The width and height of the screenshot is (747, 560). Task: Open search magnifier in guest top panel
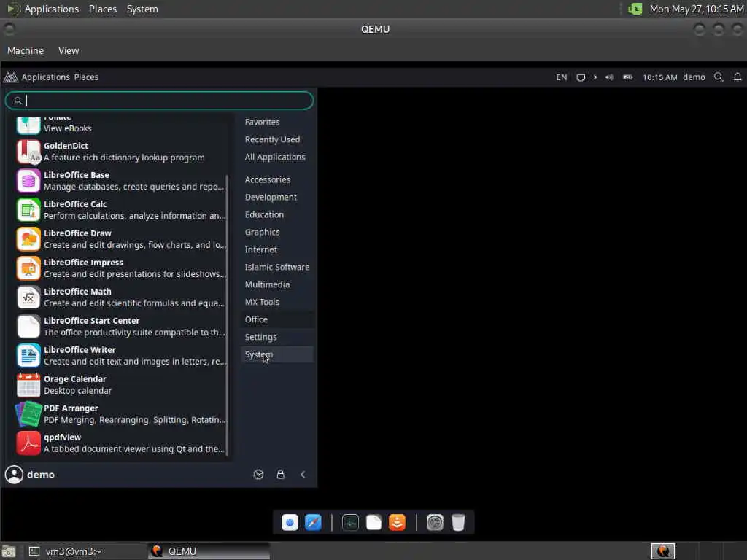719,77
